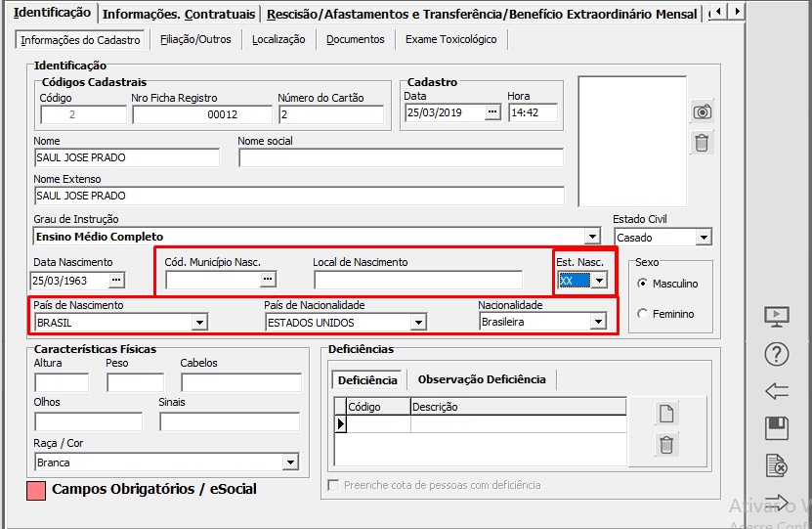
Task: Switch to Informações Contratuais tab
Action: pyautogui.click(x=179, y=14)
